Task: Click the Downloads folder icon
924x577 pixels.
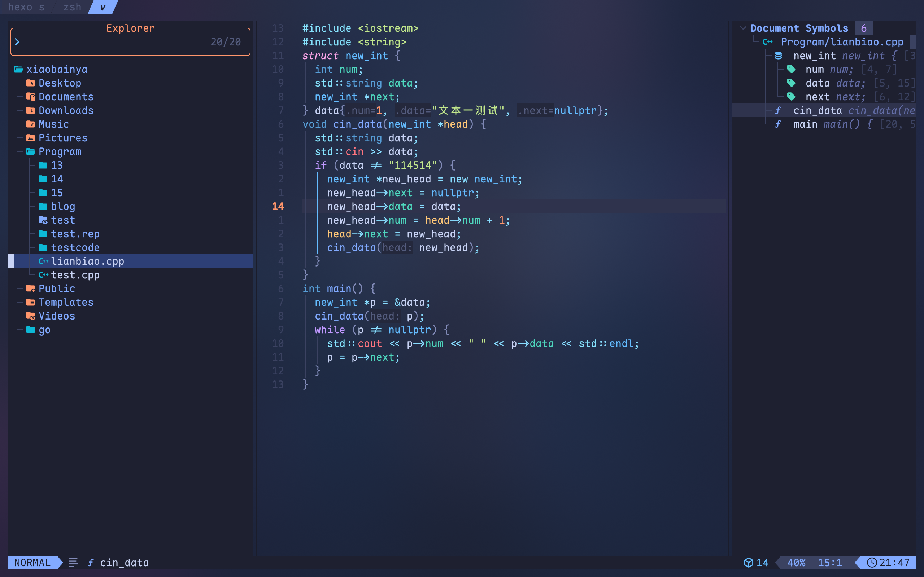Action: coord(31,111)
